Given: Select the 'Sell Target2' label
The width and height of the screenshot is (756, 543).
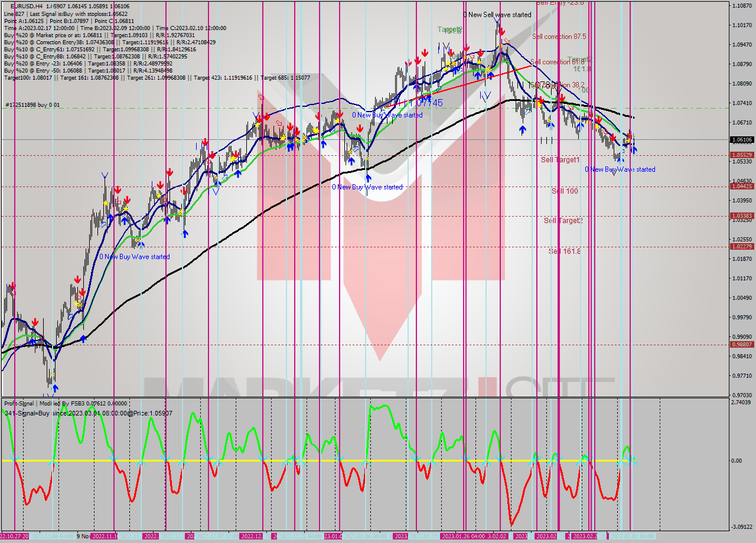Looking at the screenshot, I should [563, 221].
